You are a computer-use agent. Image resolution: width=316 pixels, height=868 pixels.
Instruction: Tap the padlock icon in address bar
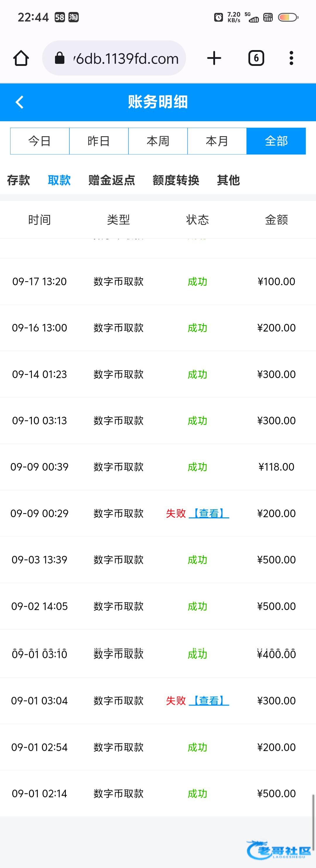pos(60,58)
